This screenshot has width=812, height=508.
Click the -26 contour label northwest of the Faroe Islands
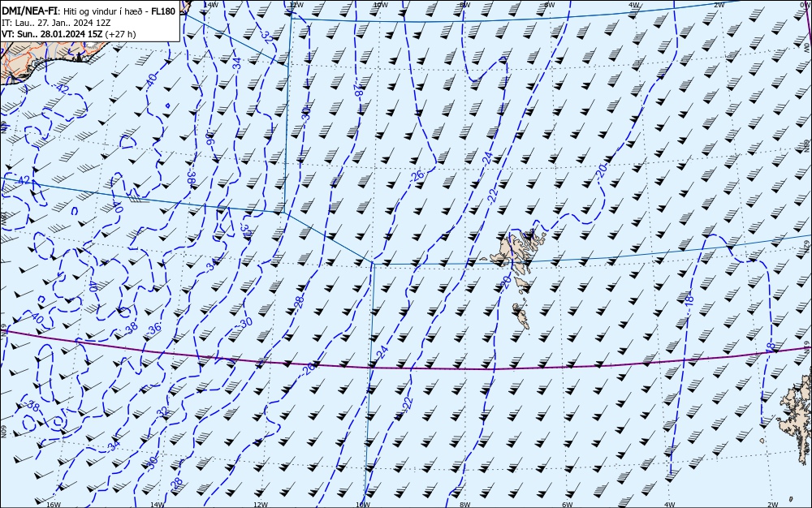[417, 175]
